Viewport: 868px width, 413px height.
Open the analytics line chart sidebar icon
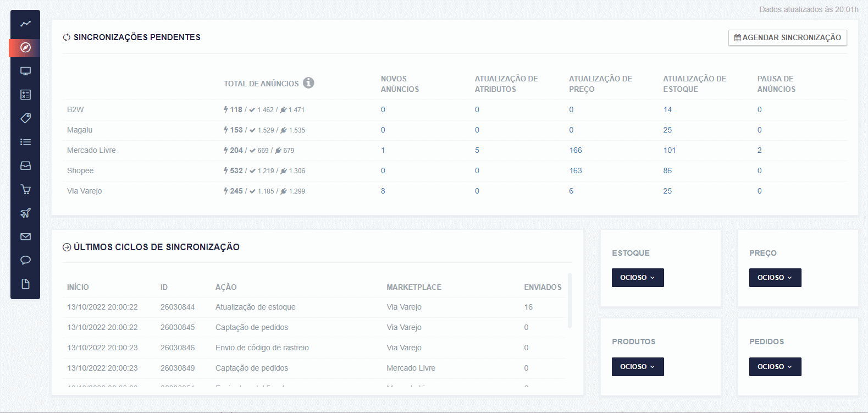pos(25,24)
